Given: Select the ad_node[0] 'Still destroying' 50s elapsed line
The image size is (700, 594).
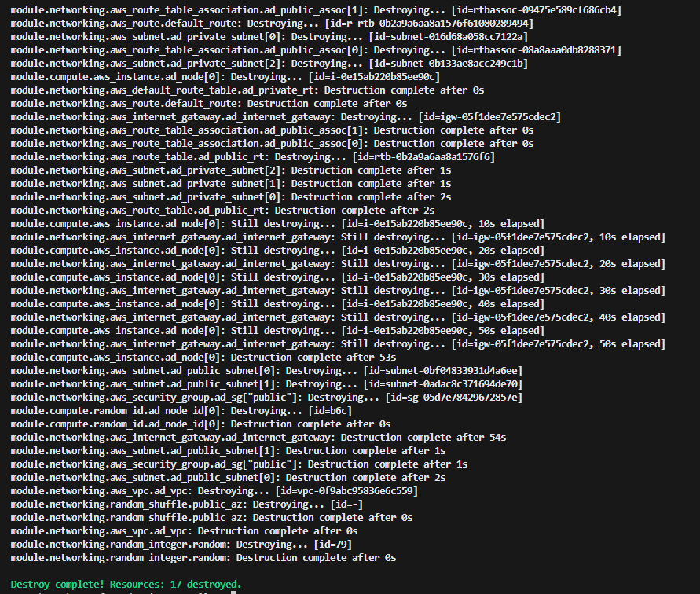Looking at the screenshot, I should click(277, 331).
